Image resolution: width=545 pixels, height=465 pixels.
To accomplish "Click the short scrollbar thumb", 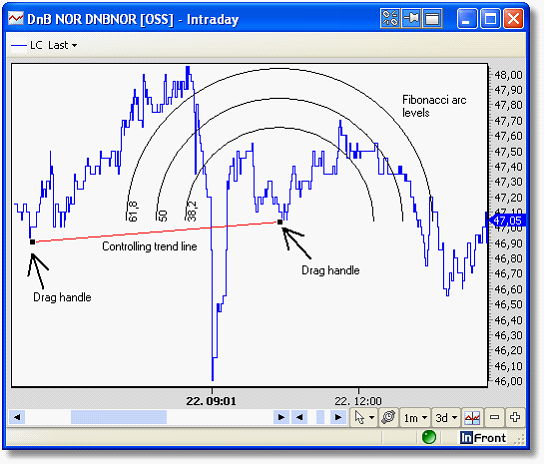I will pos(320,417).
